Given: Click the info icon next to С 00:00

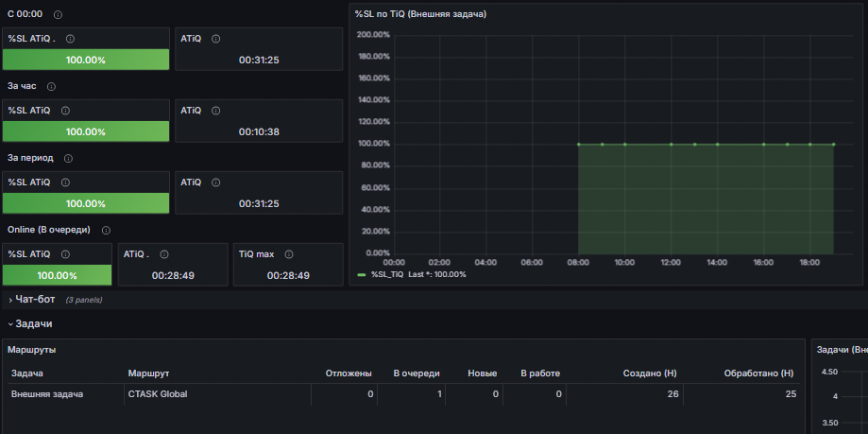Looking at the screenshot, I should (59, 14).
